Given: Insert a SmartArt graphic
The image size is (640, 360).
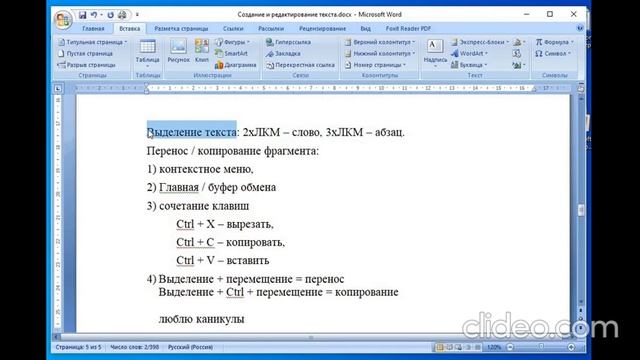Looking at the screenshot, I should (x=231, y=53).
